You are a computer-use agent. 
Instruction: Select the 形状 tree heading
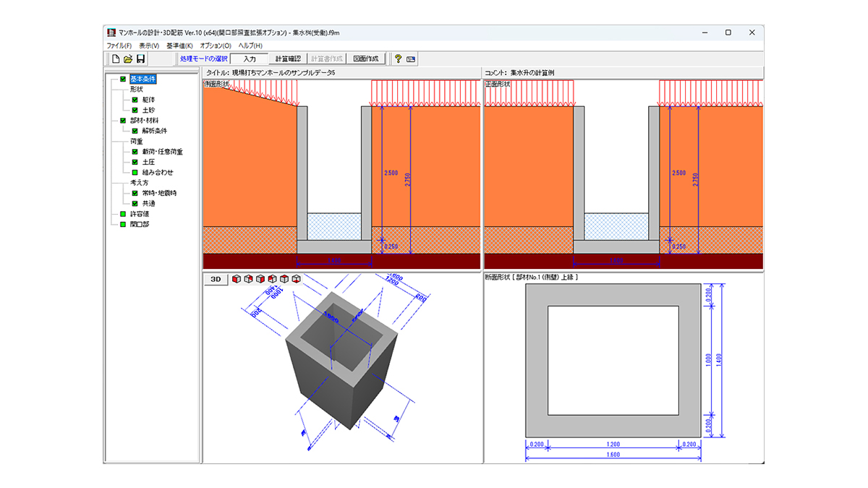click(x=137, y=89)
